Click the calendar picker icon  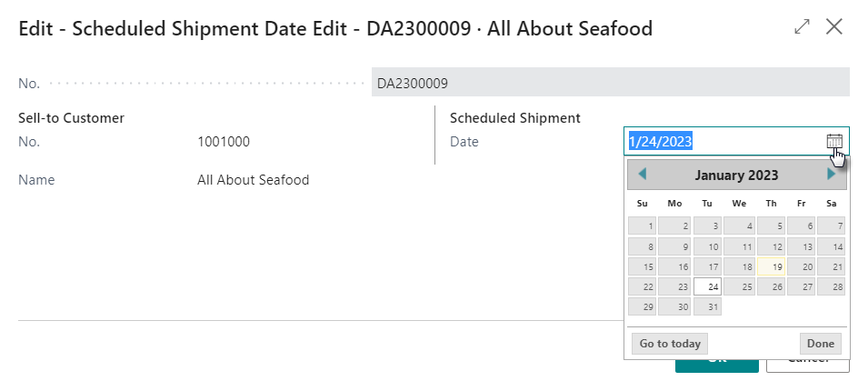(834, 141)
